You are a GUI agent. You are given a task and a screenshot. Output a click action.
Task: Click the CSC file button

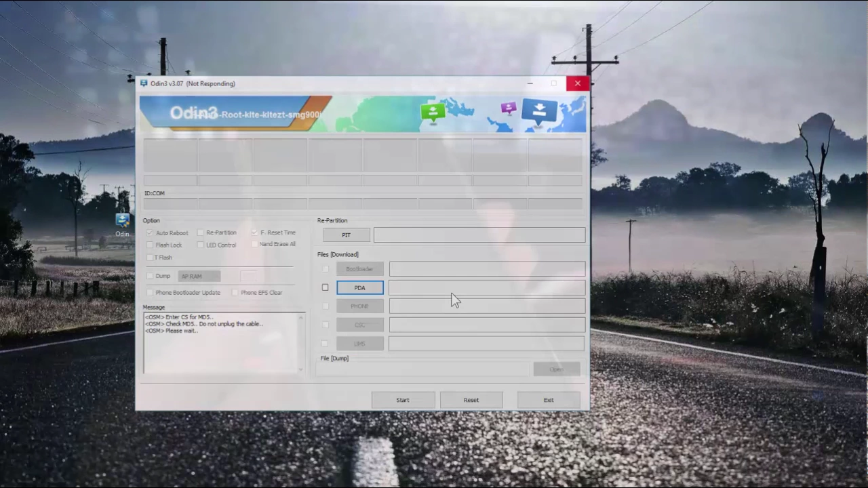(360, 325)
